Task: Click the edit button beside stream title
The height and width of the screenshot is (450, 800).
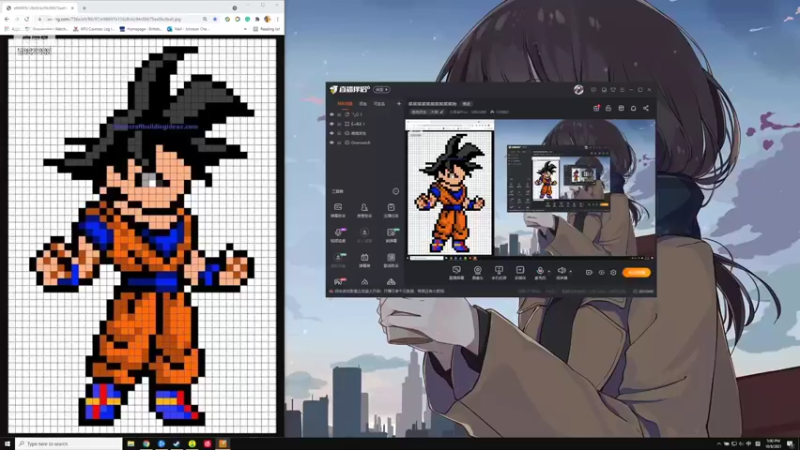Action: [x=466, y=104]
